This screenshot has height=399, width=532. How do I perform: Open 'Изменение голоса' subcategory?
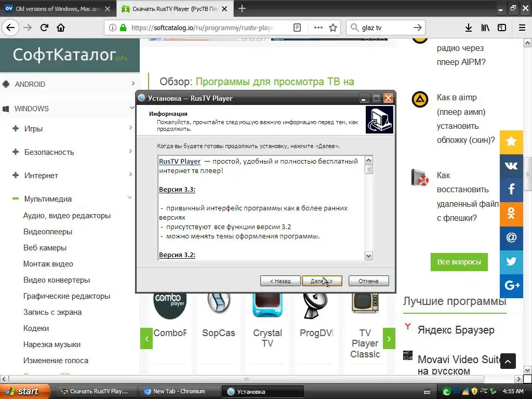point(56,361)
